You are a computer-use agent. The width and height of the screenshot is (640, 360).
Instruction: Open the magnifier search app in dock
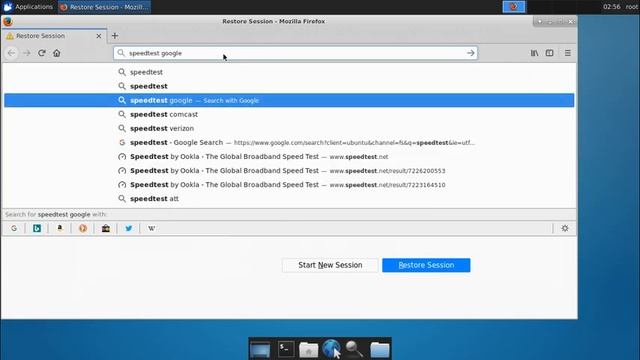(354, 349)
